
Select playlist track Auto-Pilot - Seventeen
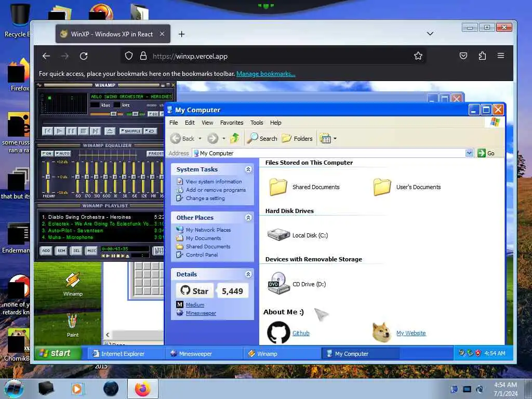102,230
